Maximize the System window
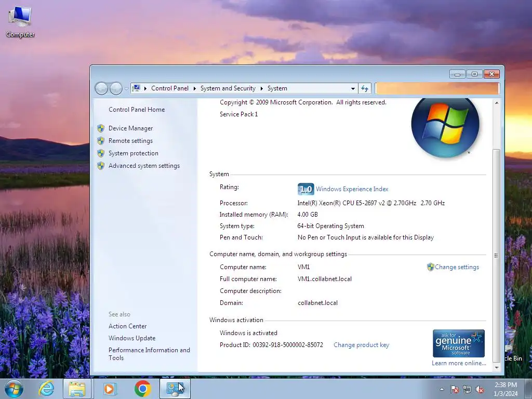Screen dimensions: 532x399 pos(474,74)
